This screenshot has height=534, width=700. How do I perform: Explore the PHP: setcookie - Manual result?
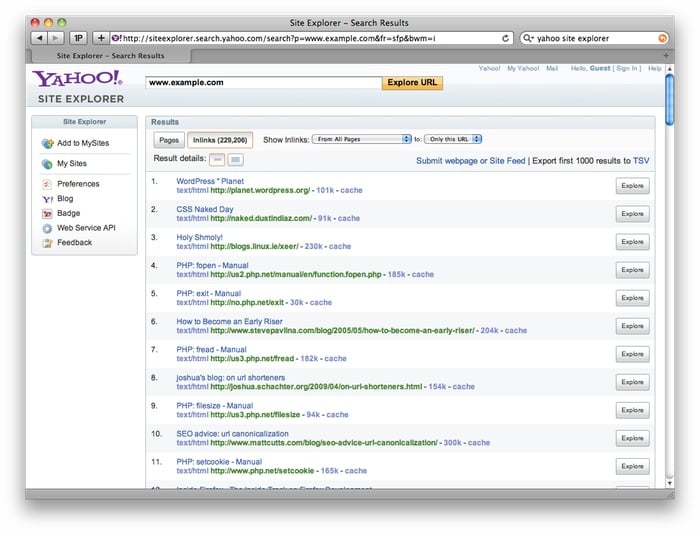(633, 467)
